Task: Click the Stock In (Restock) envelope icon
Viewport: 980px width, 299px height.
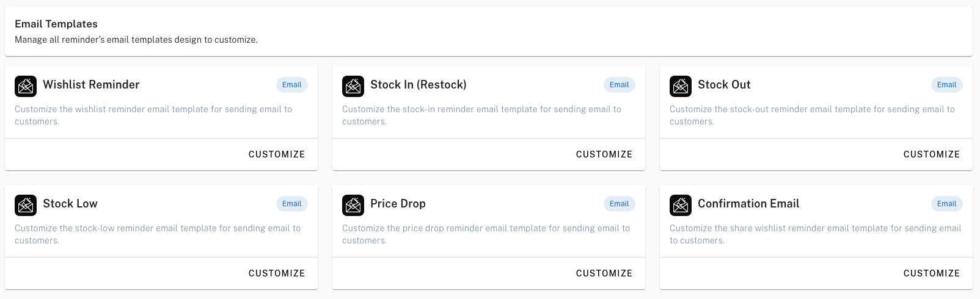Action: click(353, 87)
